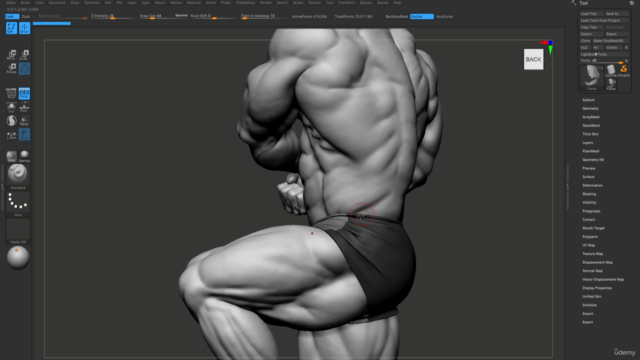Click the Solo mode icon
Image resolution: width=640 pixels, height=360 pixels.
coord(11,107)
